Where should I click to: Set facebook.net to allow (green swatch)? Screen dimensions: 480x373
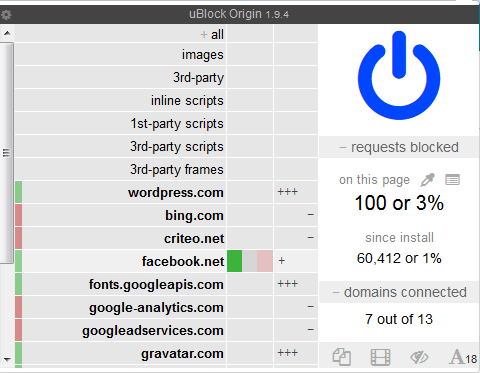coord(235,261)
